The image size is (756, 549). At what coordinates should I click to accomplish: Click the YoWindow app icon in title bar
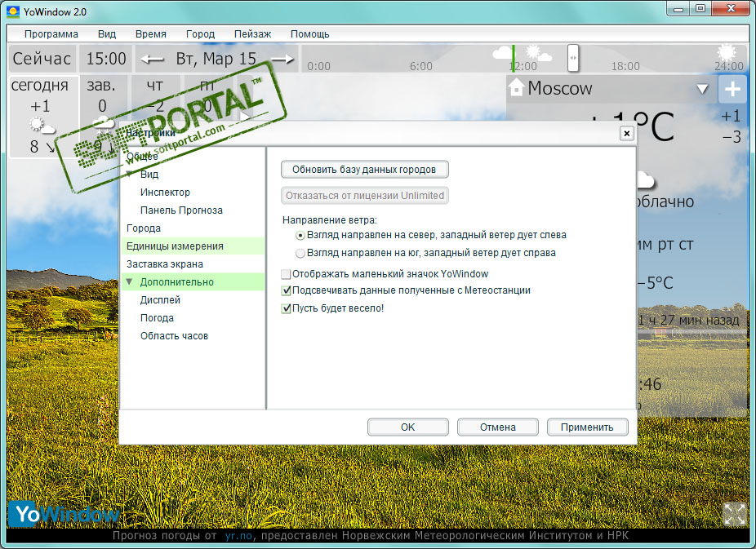pyautogui.click(x=13, y=11)
